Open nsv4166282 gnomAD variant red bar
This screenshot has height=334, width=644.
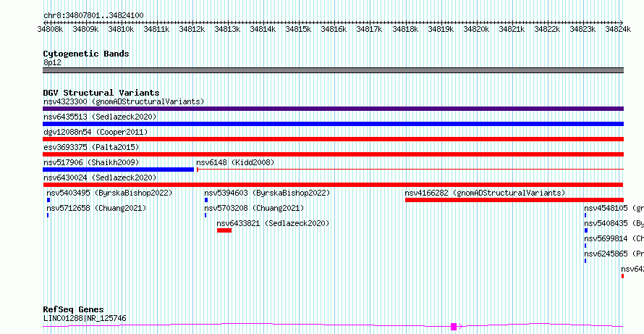click(514, 200)
